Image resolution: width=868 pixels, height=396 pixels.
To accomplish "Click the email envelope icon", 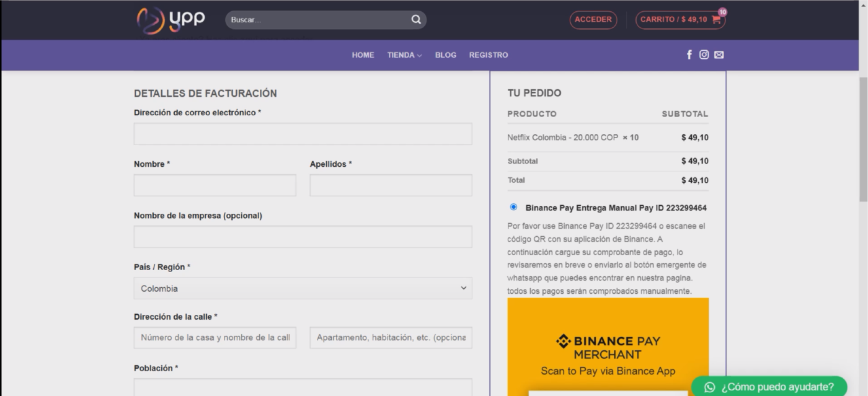I will [719, 55].
